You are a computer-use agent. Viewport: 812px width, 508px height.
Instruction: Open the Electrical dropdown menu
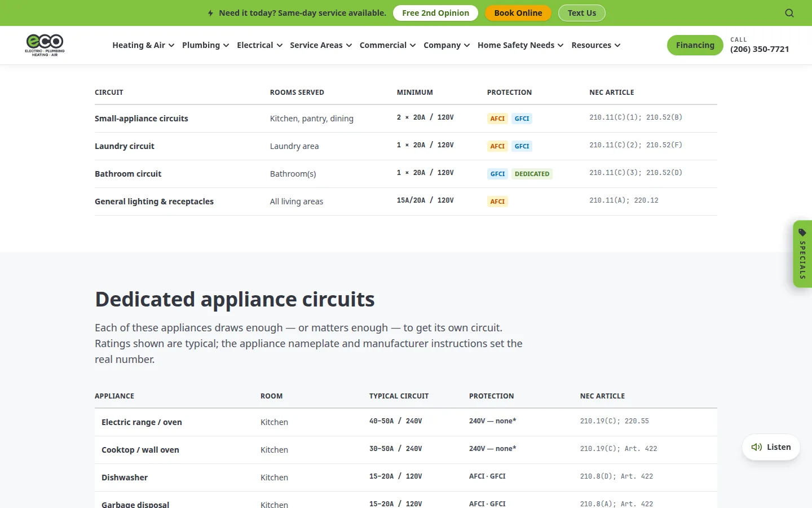coord(259,45)
